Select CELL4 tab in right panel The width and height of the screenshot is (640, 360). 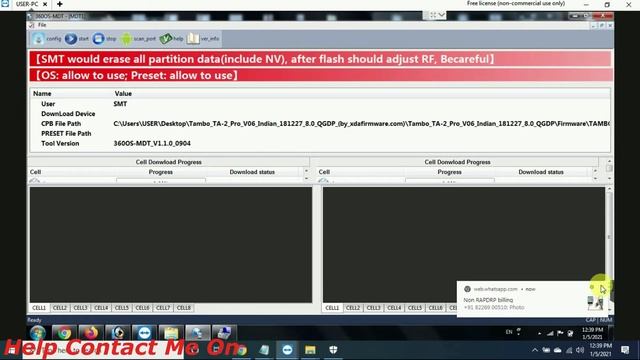[x=394, y=308]
